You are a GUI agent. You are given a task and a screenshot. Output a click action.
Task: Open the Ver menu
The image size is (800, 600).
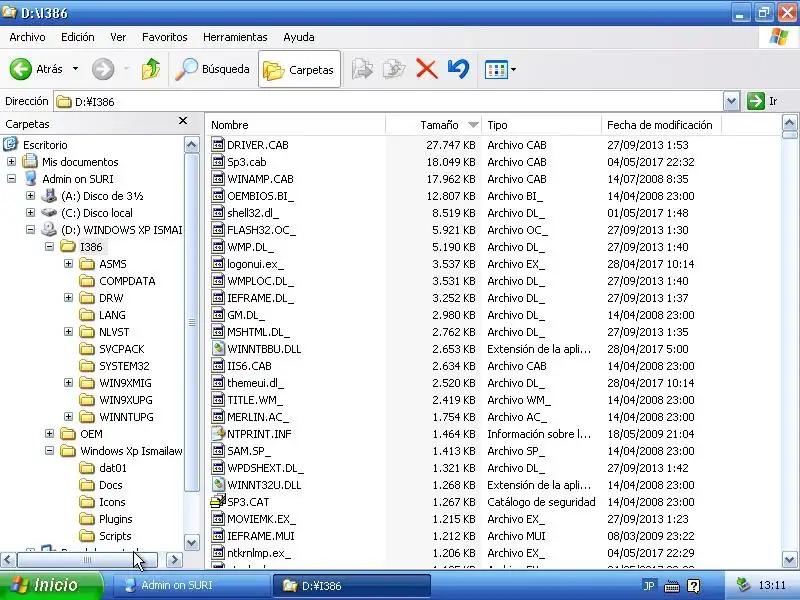click(x=118, y=37)
